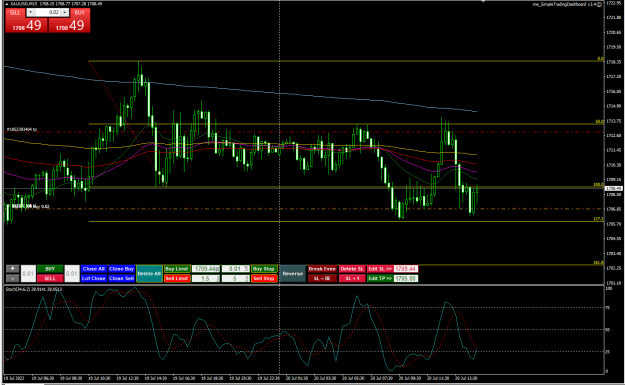Click the Close Sell button
Screen dimensions: 625x385
(122, 278)
